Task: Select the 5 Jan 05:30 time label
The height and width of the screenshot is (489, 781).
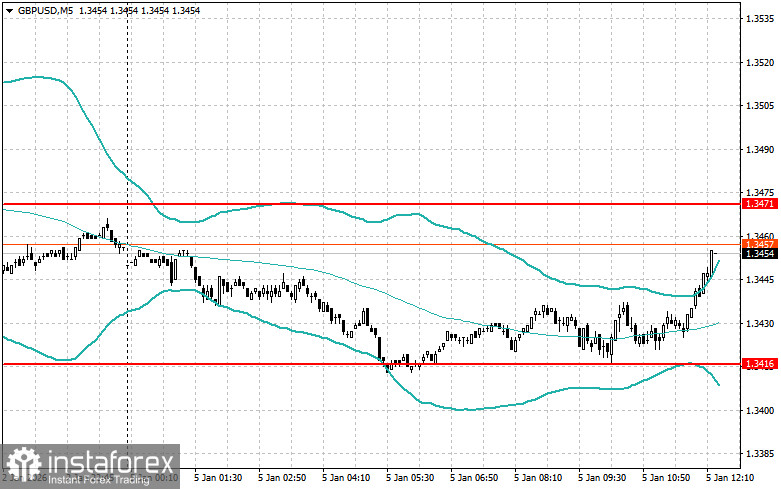Action: tap(410, 478)
